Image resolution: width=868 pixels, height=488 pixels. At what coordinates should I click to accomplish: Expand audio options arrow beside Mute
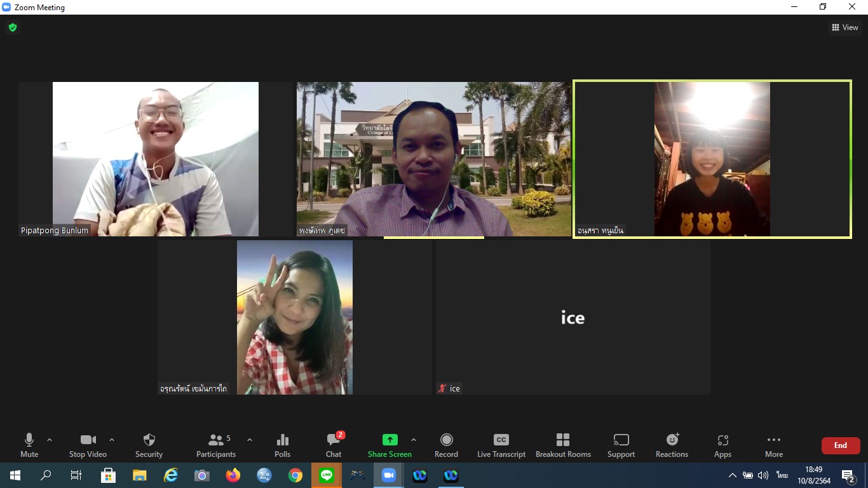point(50,440)
